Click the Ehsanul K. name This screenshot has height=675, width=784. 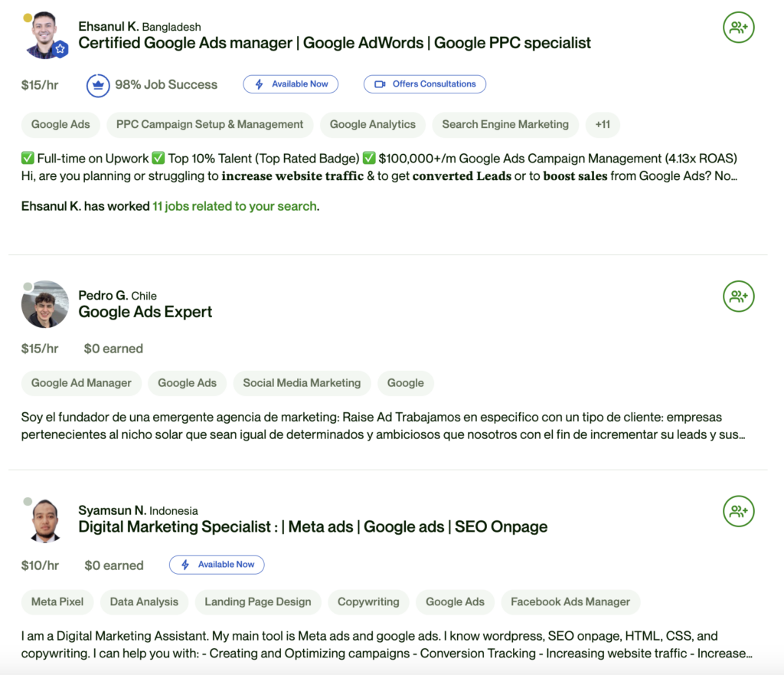(x=109, y=27)
